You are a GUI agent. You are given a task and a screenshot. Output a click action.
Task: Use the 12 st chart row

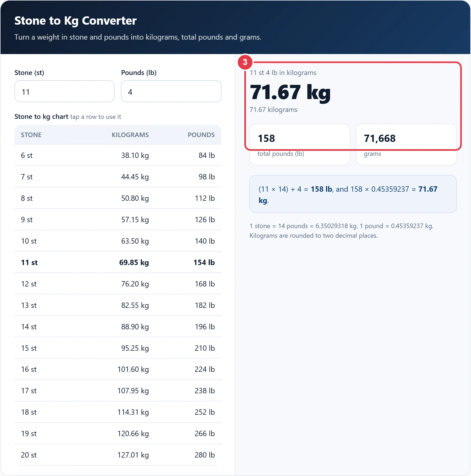pos(118,284)
